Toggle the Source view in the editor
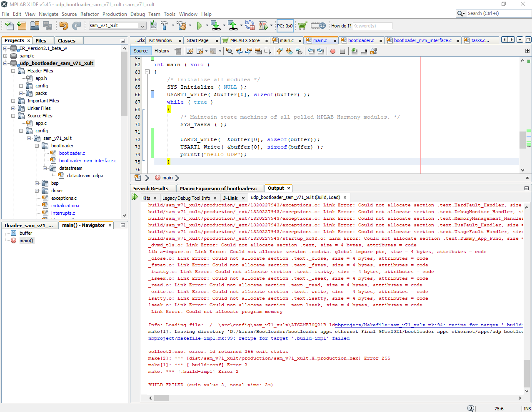This screenshot has width=532, height=412. [x=140, y=50]
